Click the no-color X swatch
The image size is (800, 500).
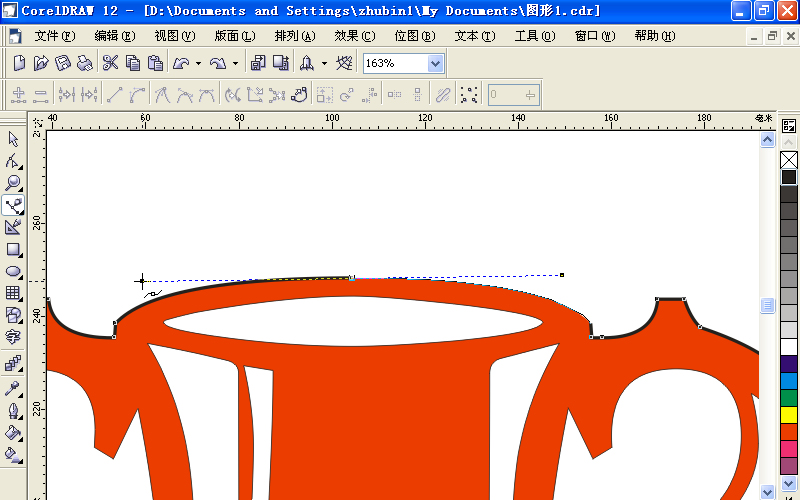coord(789,160)
